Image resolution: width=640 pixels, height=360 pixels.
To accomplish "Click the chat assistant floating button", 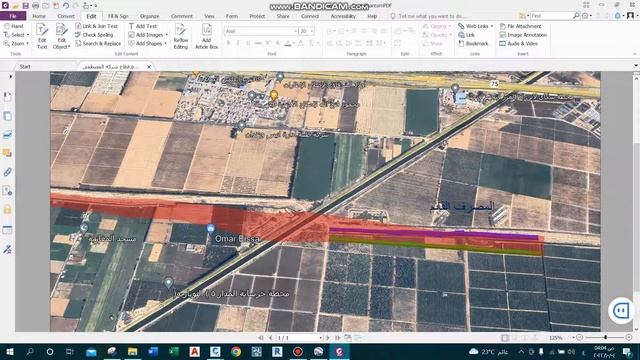I will point(621,311).
